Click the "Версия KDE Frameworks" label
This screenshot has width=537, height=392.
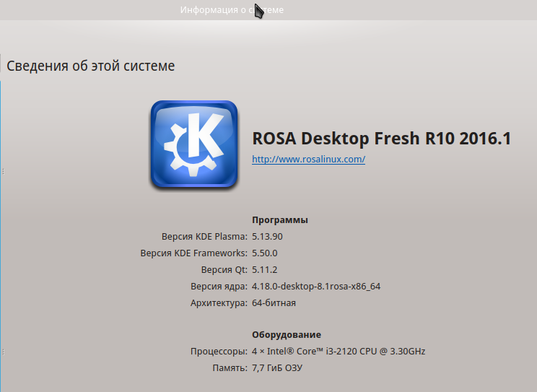(x=193, y=253)
